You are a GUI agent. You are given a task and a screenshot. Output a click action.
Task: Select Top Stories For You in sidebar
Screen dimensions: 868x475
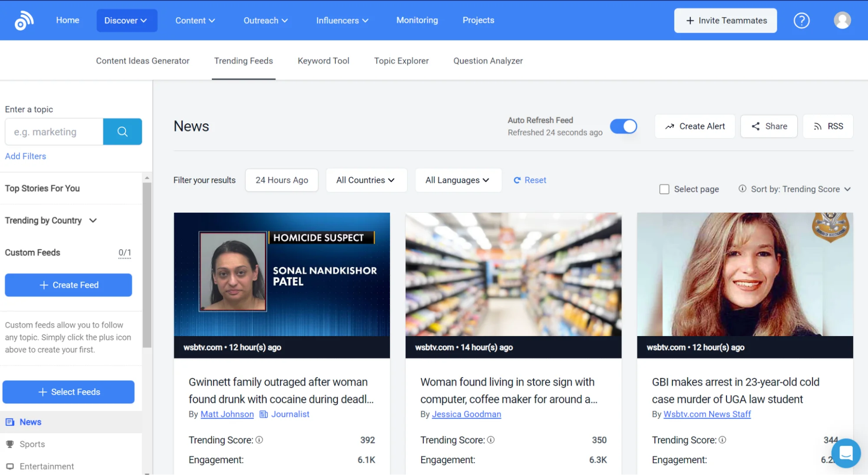(42, 188)
